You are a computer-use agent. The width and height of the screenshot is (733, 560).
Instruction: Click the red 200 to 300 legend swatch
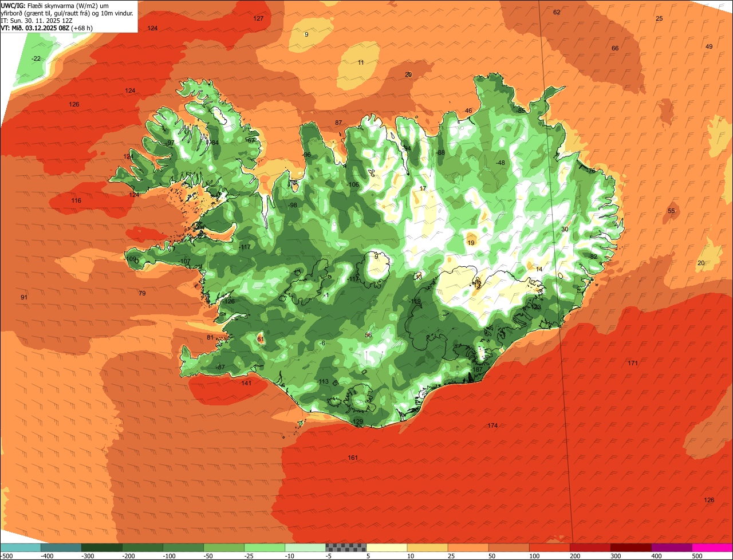[589, 547]
